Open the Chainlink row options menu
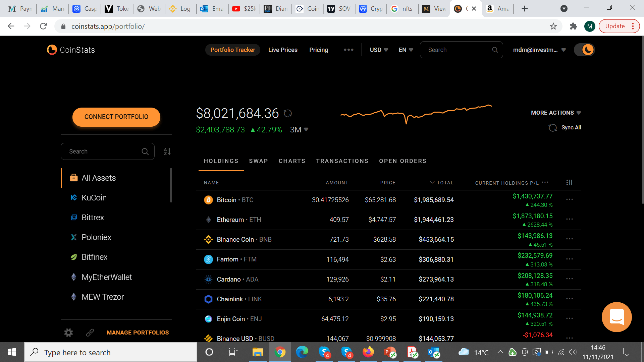This screenshot has height=362, width=644. pyautogui.click(x=570, y=299)
